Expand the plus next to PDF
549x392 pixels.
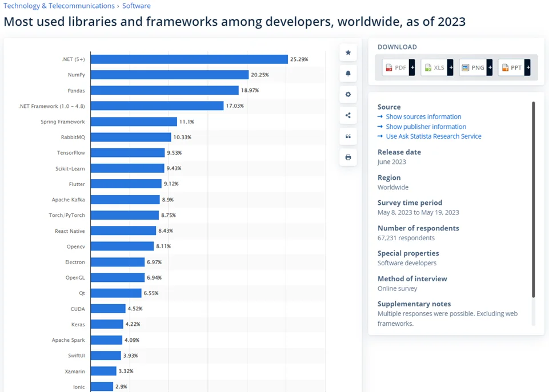pyautogui.click(x=412, y=67)
